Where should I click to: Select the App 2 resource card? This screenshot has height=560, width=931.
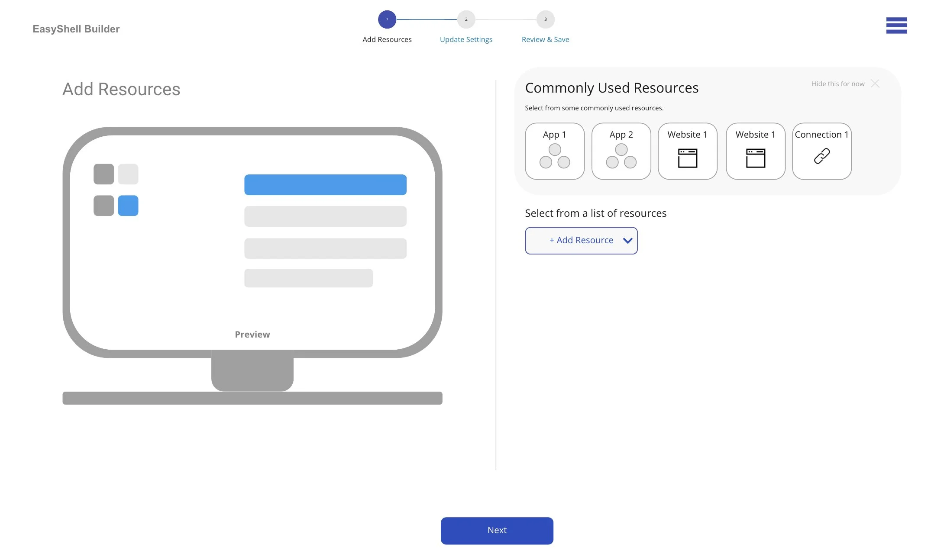click(621, 151)
